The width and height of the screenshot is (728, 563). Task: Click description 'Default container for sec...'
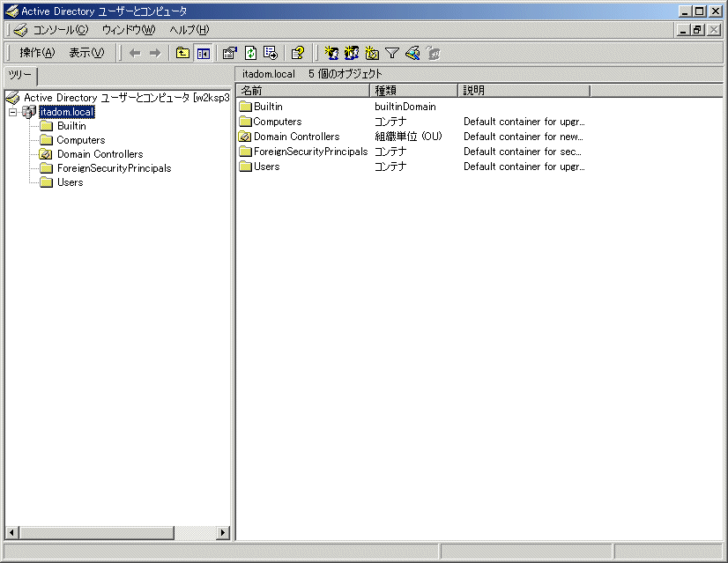pos(523,152)
